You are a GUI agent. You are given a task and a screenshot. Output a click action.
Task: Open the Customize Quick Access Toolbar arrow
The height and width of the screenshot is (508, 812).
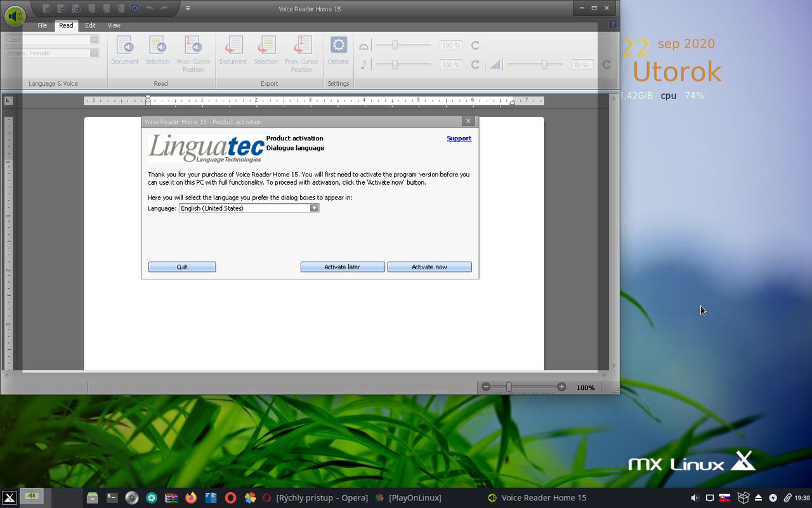[188, 9]
